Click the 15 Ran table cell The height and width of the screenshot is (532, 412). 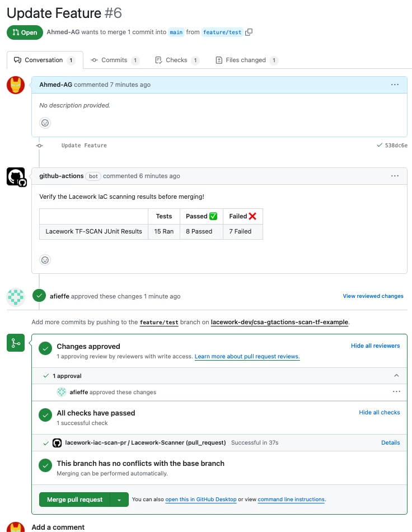[x=164, y=231]
